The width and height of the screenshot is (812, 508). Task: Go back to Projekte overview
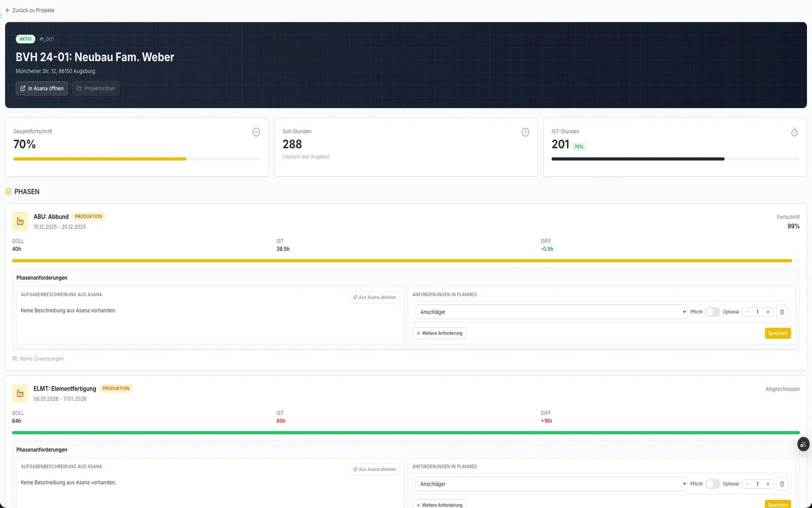pyautogui.click(x=30, y=10)
